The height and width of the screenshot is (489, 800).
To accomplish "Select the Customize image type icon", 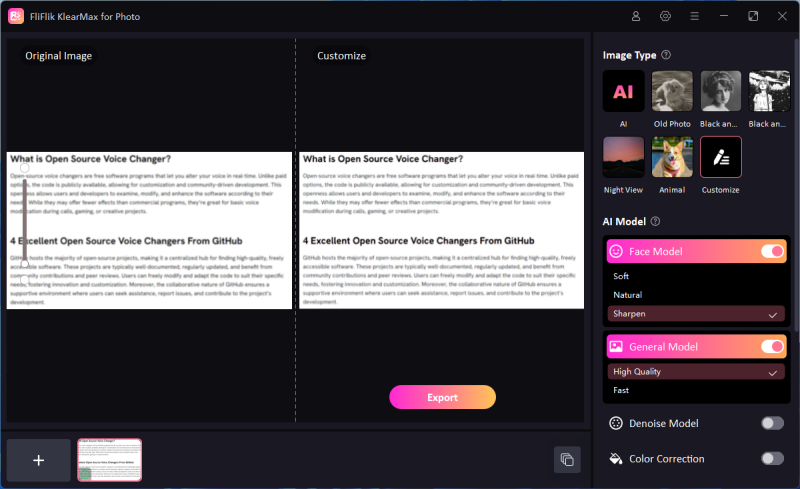I will pos(720,157).
